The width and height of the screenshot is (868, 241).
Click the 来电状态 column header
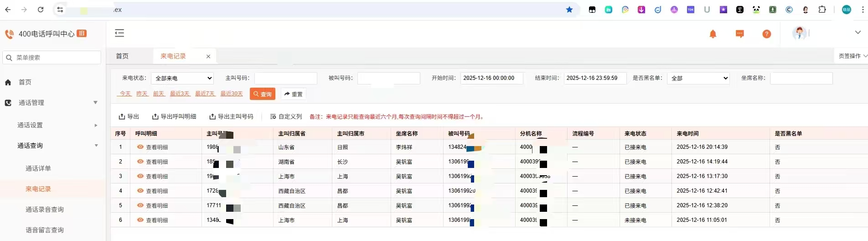point(635,133)
